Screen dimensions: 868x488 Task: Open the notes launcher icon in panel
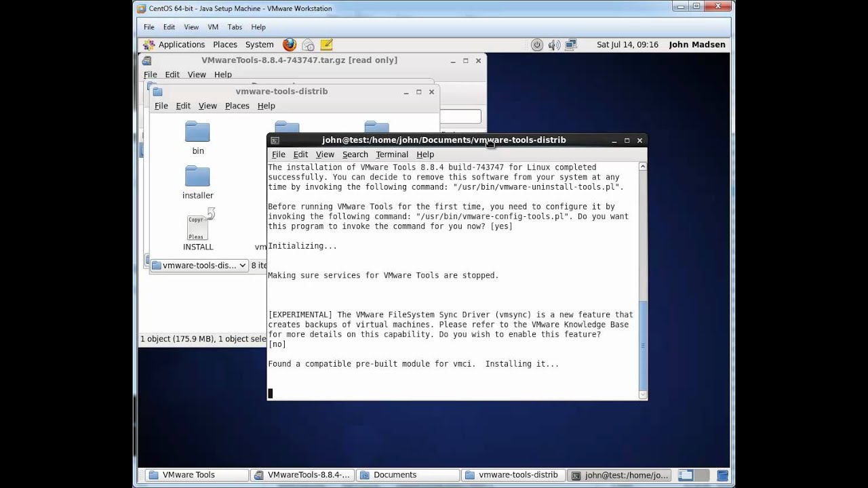[326, 45]
